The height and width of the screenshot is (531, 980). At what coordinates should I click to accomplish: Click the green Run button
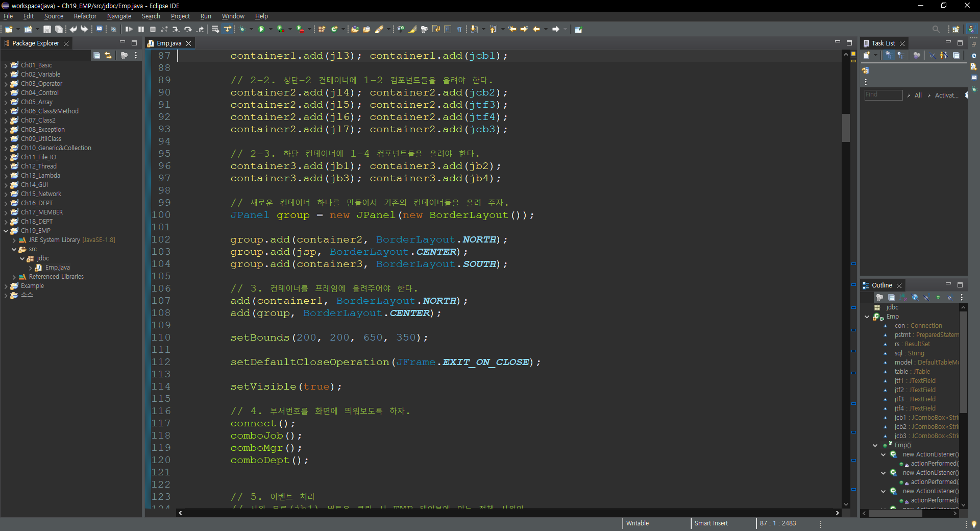pyautogui.click(x=261, y=30)
